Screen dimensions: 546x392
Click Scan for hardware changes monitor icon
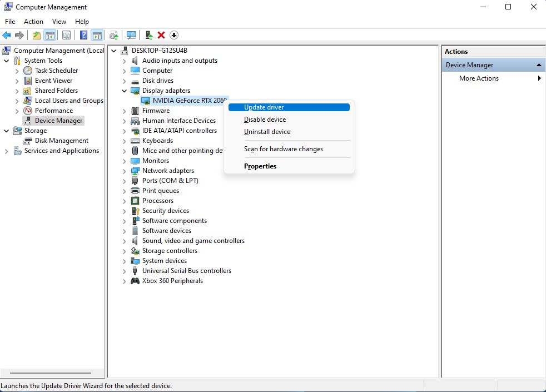[131, 35]
